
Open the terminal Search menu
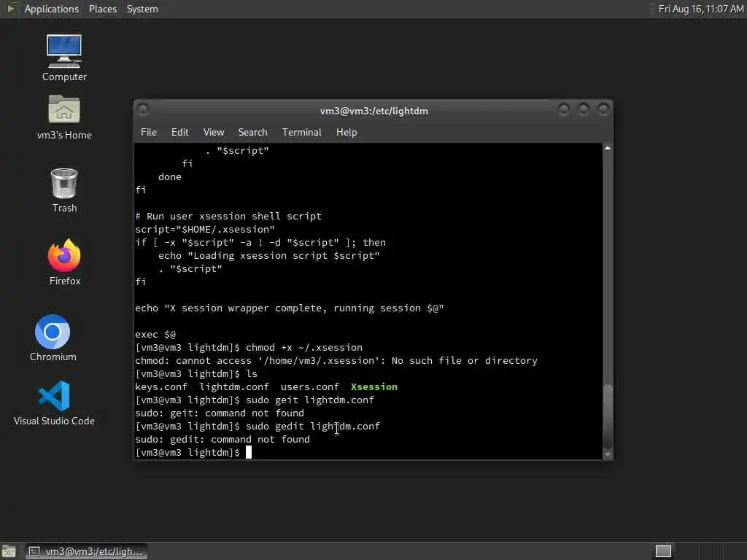[x=252, y=133]
